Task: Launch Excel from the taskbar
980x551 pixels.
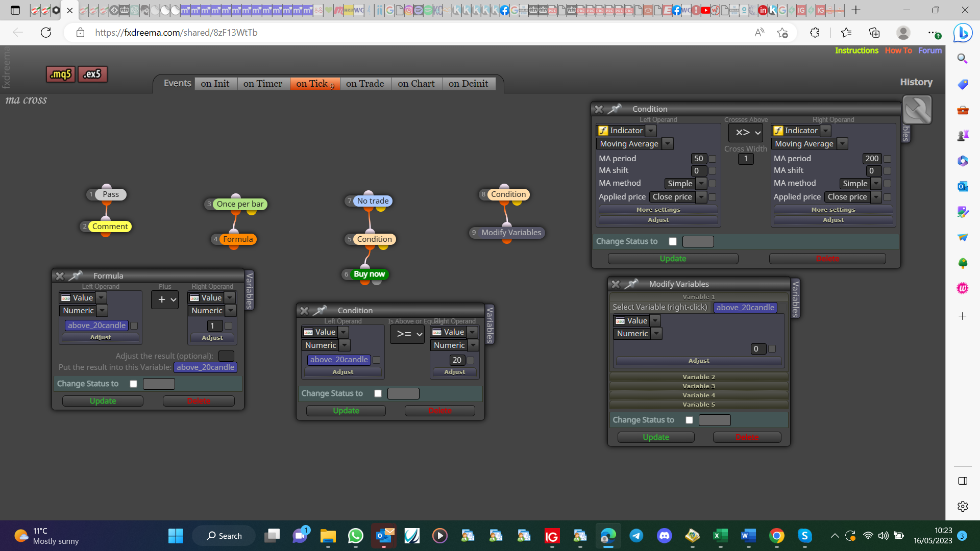Action: tap(720, 536)
